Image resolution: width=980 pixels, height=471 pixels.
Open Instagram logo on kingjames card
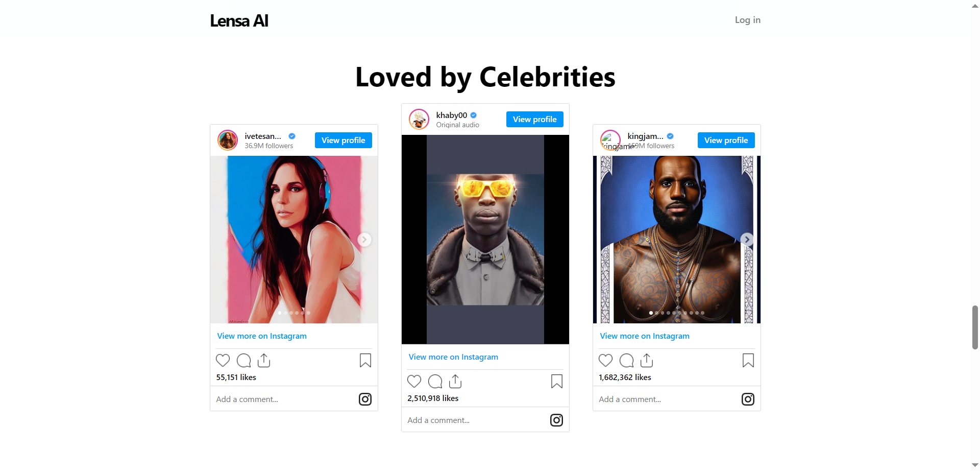click(748, 399)
